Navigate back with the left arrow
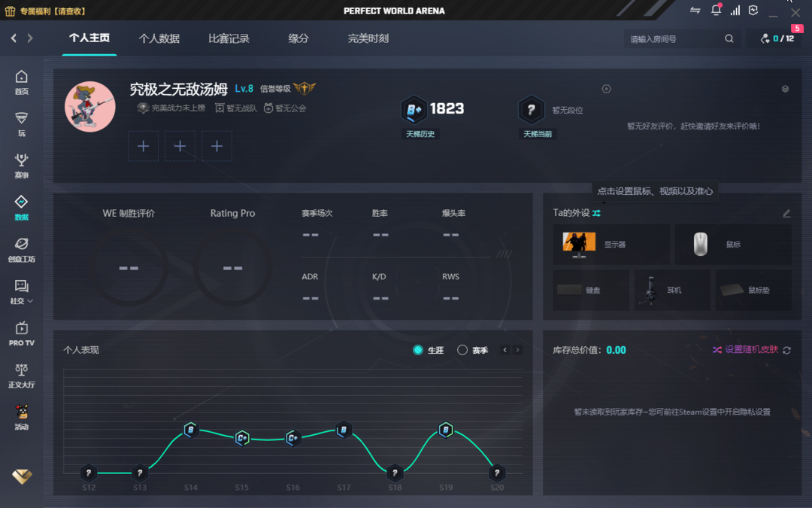Viewport: 812px width, 508px height. tap(14, 38)
